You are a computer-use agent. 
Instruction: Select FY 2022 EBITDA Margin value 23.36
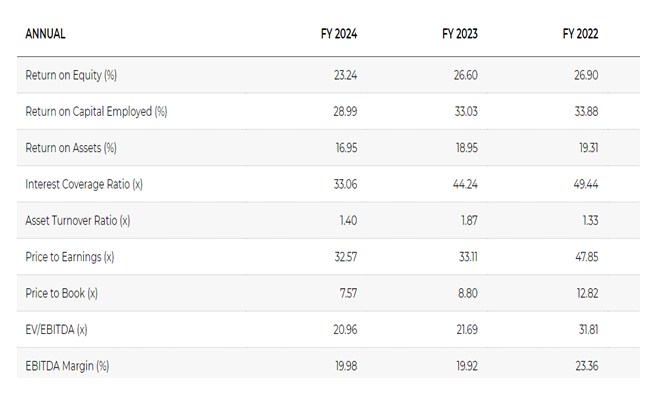[x=586, y=366]
